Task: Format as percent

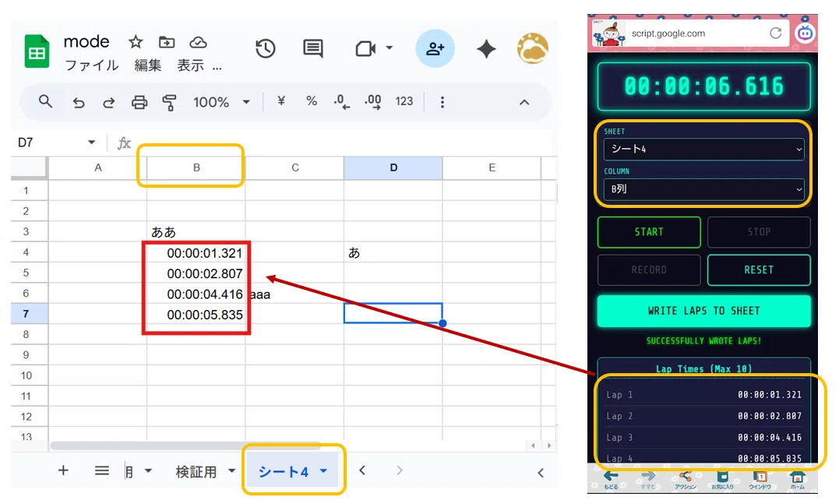Action: pyautogui.click(x=312, y=101)
